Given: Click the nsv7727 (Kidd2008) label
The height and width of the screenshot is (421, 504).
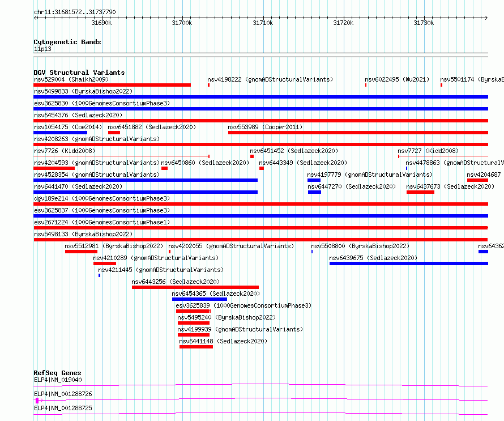Looking at the screenshot, I should [428, 151].
